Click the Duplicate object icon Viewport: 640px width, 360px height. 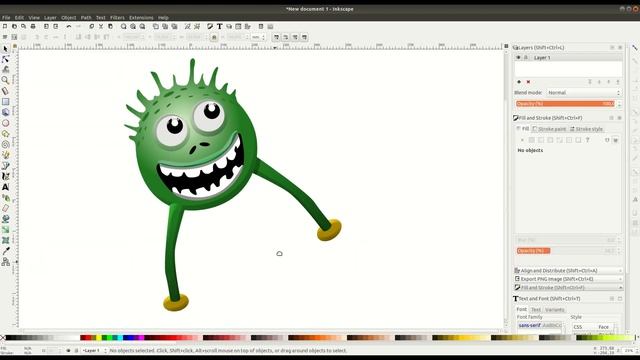tap(156, 26)
